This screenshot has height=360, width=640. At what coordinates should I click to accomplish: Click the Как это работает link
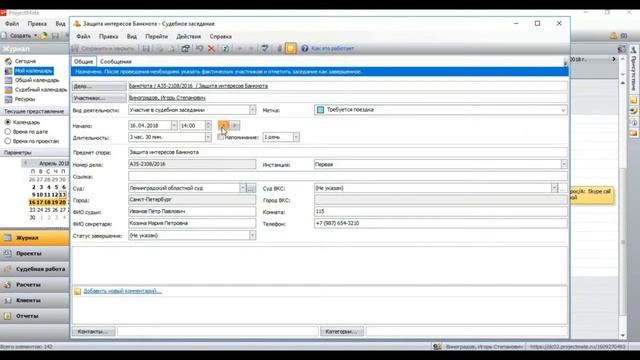point(333,49)
